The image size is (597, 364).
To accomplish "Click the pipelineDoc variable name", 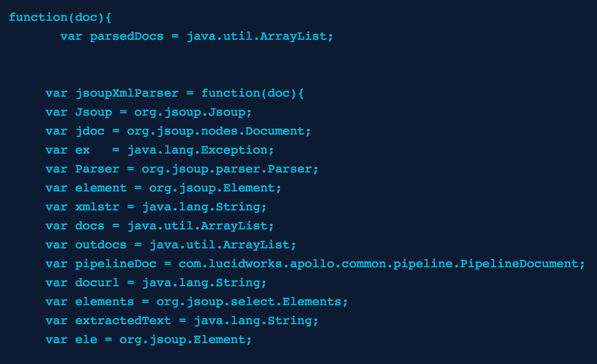I will tap(116, 264).
